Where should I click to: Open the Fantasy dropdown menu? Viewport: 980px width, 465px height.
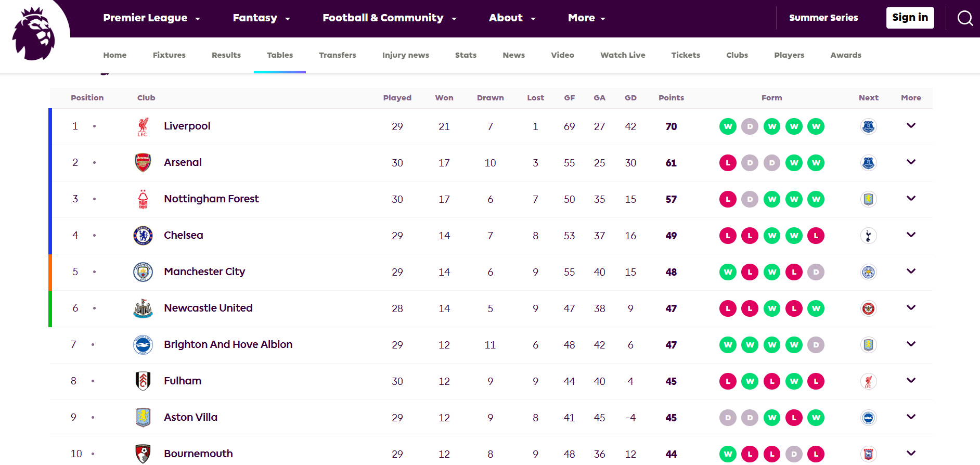click(x=261, y=18)
